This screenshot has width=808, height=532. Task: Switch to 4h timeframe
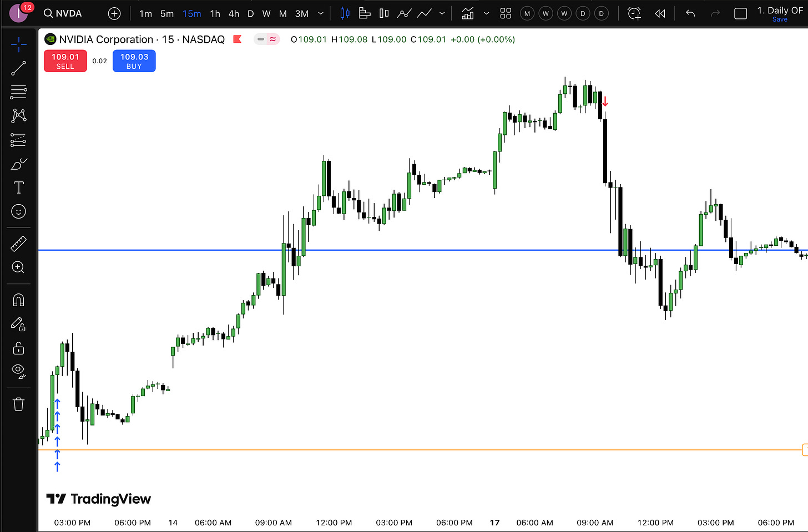point(234,13)
